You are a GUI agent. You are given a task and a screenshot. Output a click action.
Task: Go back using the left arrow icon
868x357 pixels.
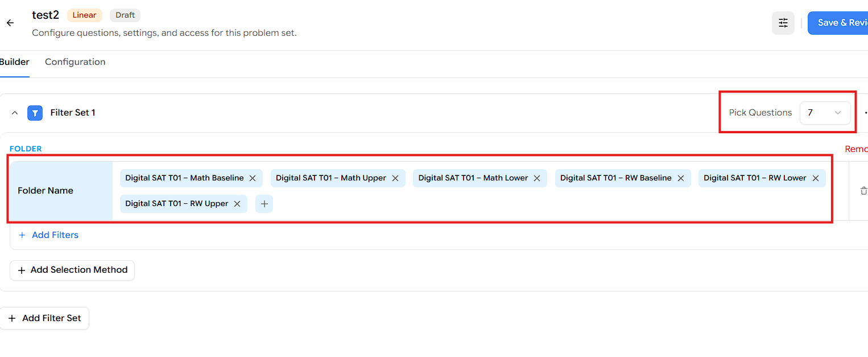point(10,23)
